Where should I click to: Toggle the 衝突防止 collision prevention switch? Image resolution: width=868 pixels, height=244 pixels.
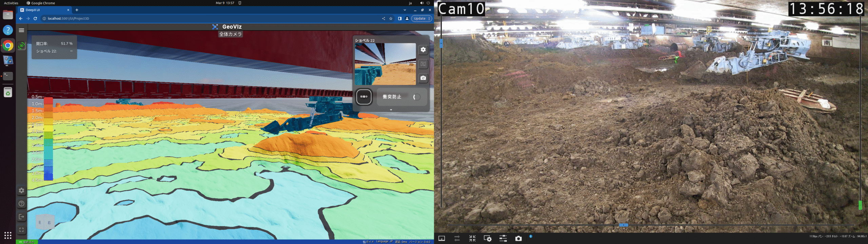(417, 97)
